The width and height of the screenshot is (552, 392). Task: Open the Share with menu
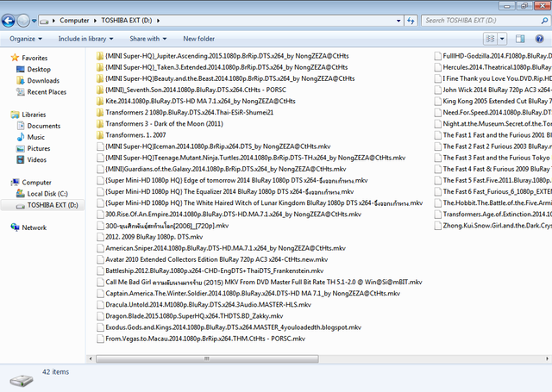[147, 39]
